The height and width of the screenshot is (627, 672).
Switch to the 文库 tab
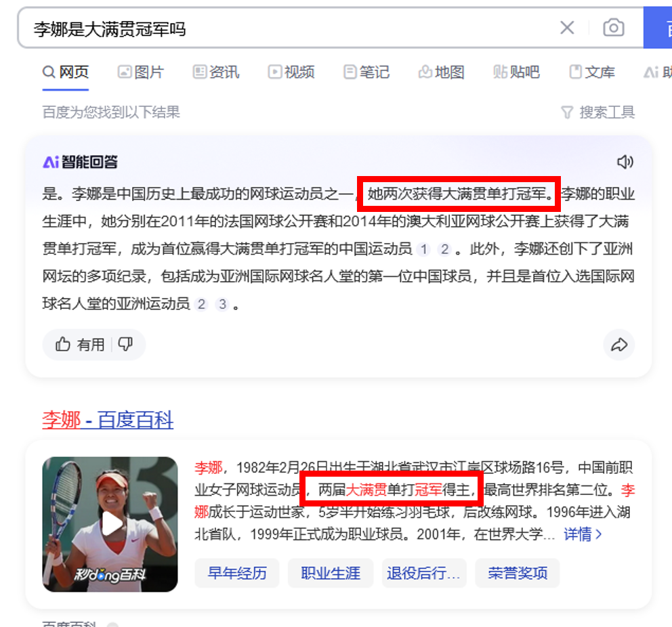(592, 72)
